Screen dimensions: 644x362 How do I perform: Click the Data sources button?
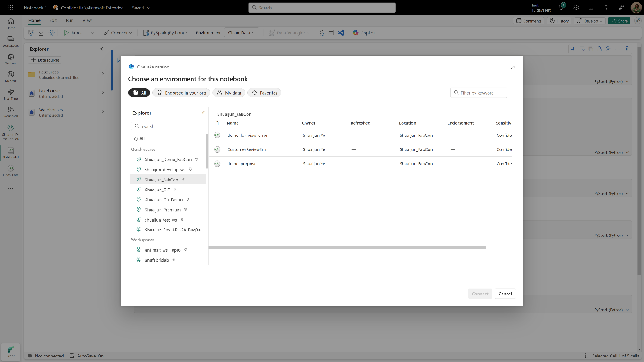click(46, 60)
